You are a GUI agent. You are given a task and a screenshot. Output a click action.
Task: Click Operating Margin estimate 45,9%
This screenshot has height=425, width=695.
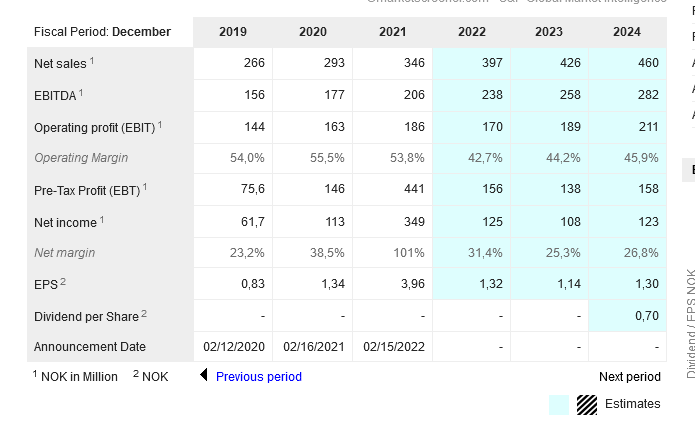tap(641, 158)
